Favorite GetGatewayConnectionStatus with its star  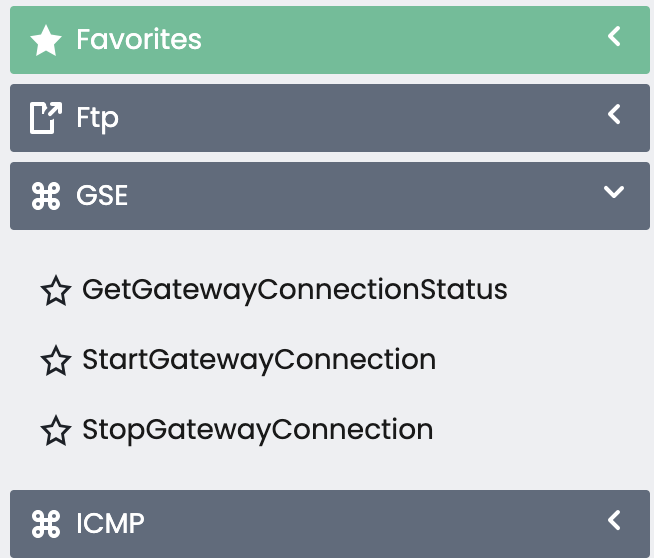(x=56, y=291)
